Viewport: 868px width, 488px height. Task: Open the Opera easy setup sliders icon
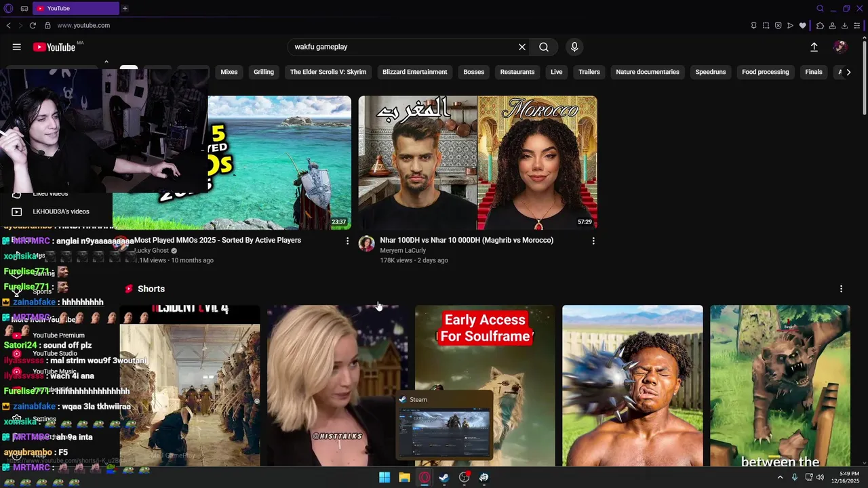857,26
